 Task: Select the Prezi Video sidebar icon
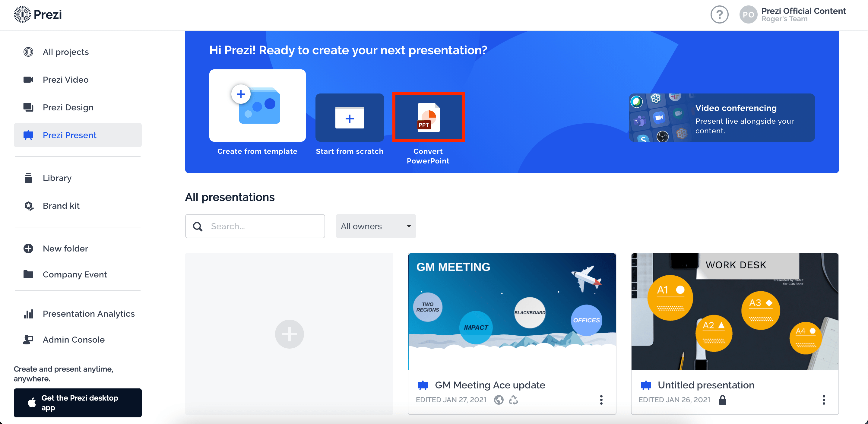(29, 80)
